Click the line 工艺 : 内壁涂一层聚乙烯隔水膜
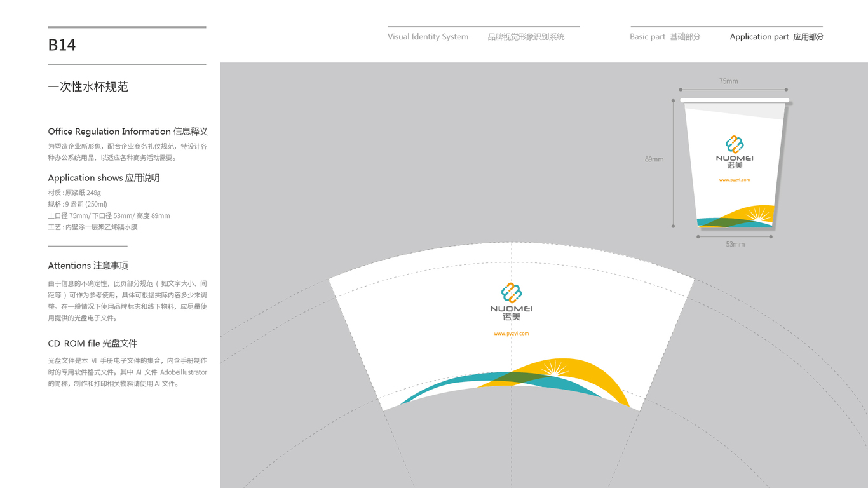The width and height of the screenshot is (868, 488). click(93, 227)
